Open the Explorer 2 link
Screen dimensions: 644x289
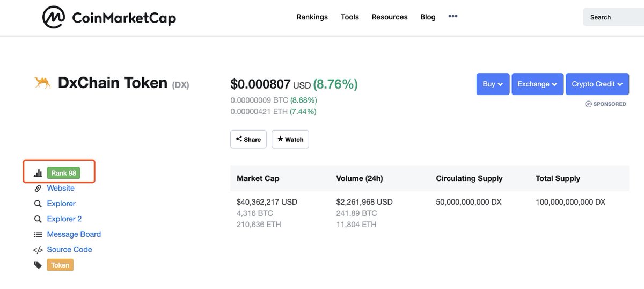64,219
